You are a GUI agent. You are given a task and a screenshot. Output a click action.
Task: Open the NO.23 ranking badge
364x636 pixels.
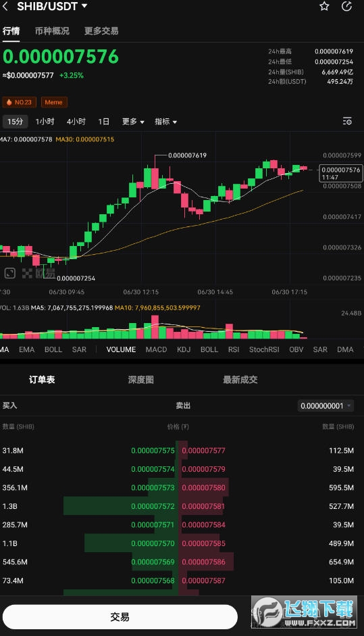point(20,102)
